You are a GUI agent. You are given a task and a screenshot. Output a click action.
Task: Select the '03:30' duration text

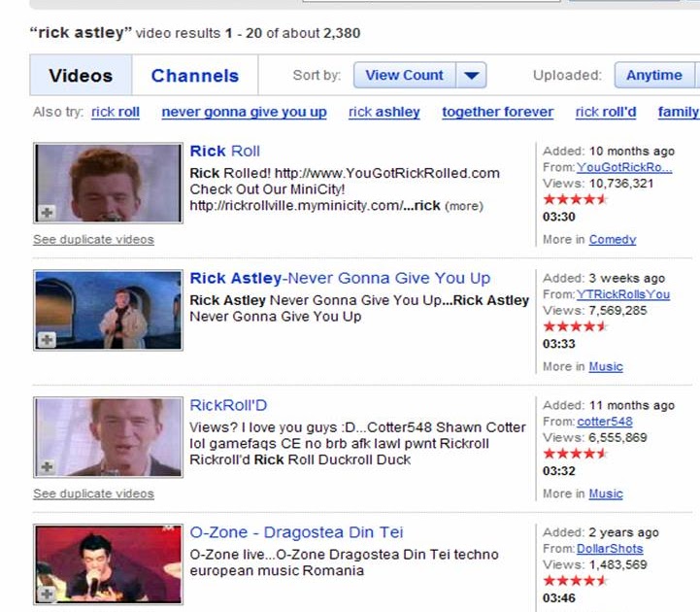tap(559, 217)
